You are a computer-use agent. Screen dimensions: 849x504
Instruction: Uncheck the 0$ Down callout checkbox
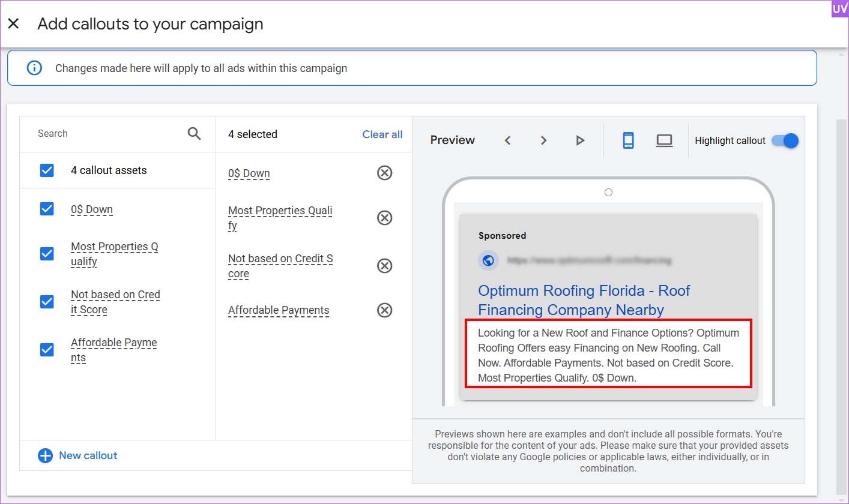[x=47, y=209]
